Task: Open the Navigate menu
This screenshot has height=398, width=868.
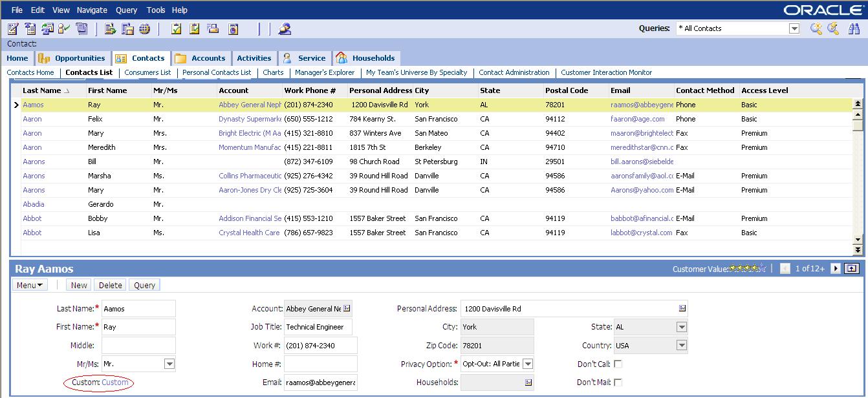Action: (92, 10)
